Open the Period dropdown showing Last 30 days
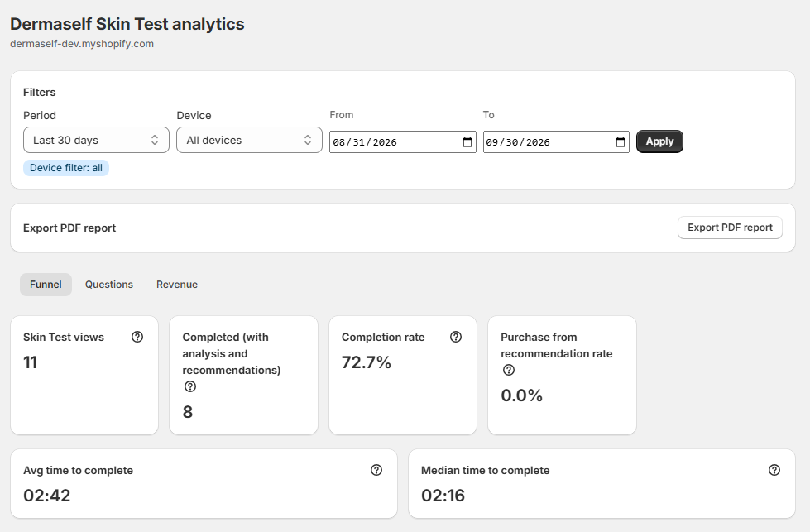 pyautogui.click(x=96, y=140)
